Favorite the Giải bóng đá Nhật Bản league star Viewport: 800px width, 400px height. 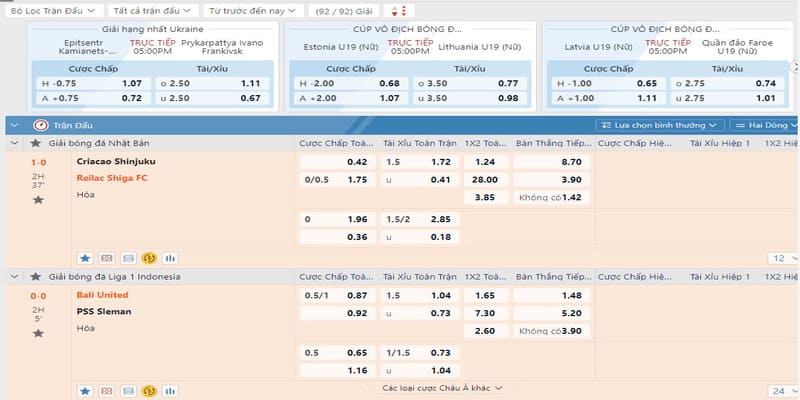[35, 143]
